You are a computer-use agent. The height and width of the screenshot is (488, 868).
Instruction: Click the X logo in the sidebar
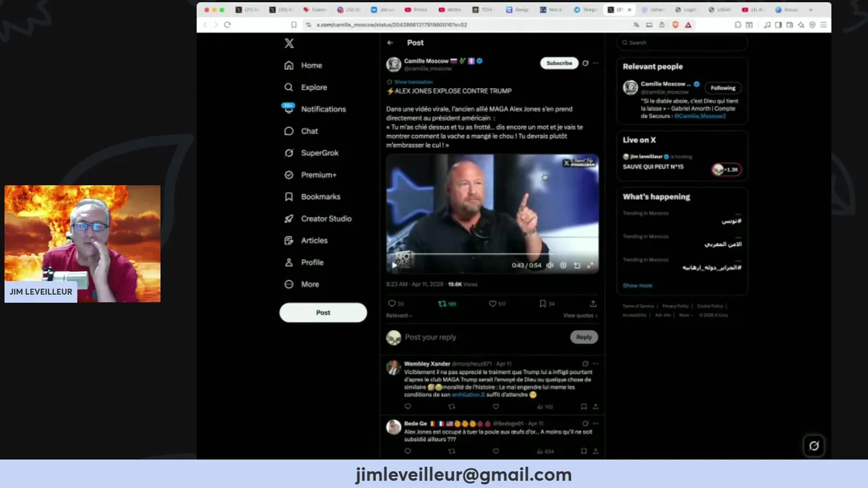pyautogui.click(x=289, y=43)
